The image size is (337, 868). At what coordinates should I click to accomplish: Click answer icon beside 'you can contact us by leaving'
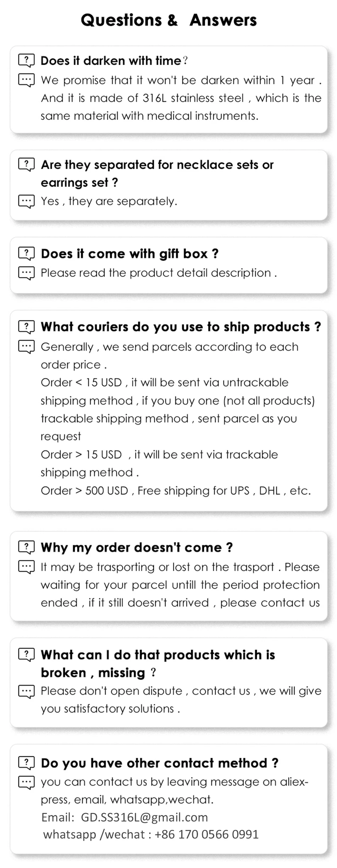pos(26,782)
